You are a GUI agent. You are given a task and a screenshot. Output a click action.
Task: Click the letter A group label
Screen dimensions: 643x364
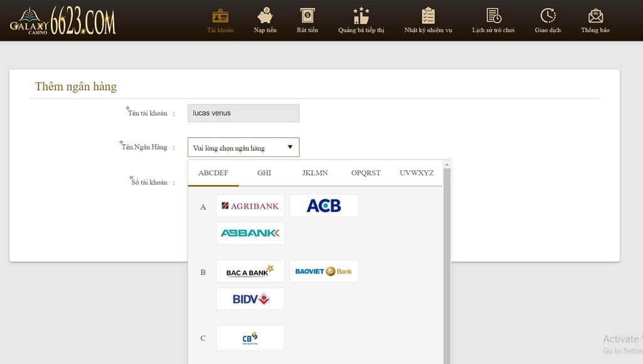pyautogui.click(x=203, y=207)
